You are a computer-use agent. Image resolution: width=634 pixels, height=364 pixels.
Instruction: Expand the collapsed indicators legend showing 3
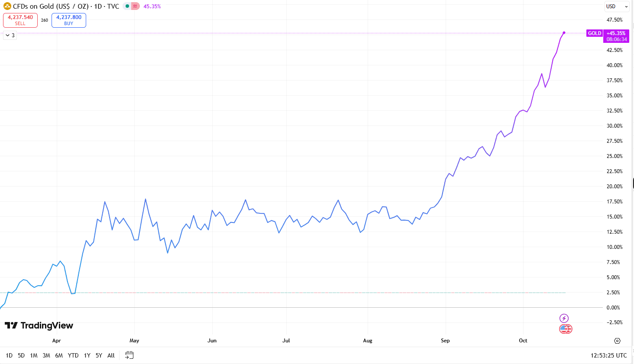click(x=10, y=35)
